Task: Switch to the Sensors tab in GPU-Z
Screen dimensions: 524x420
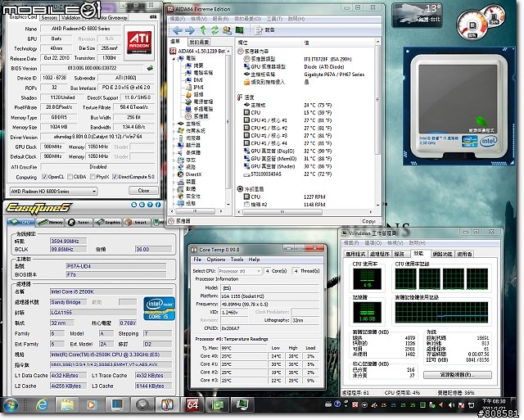Action: [49, 18]
